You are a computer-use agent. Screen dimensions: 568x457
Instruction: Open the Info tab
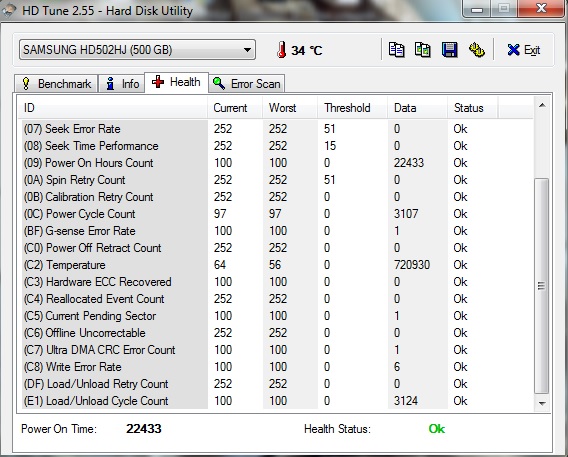point(121,84)
